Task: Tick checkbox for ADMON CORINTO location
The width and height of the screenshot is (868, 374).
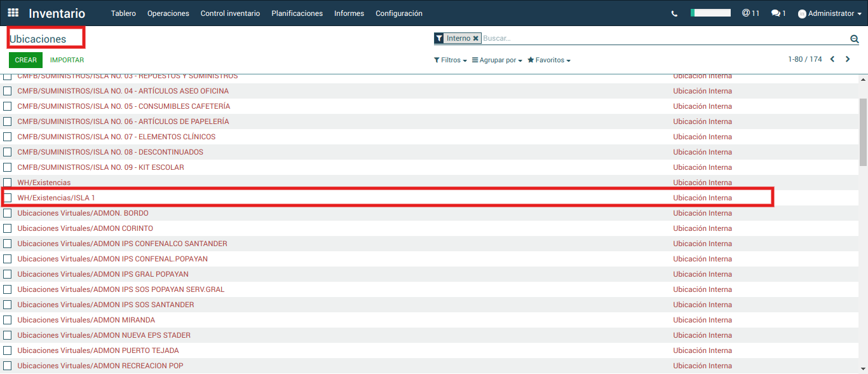Action: pos(8,228)
